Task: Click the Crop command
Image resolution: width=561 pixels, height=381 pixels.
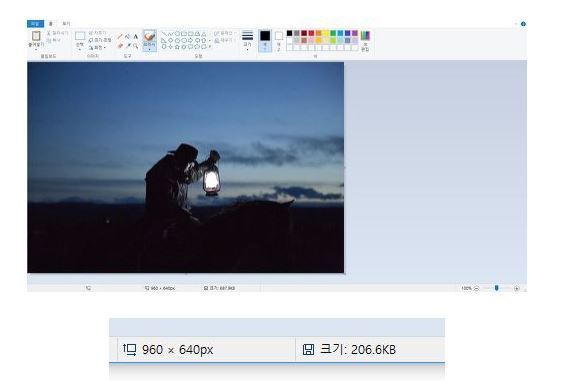Action: pos(97,33)
